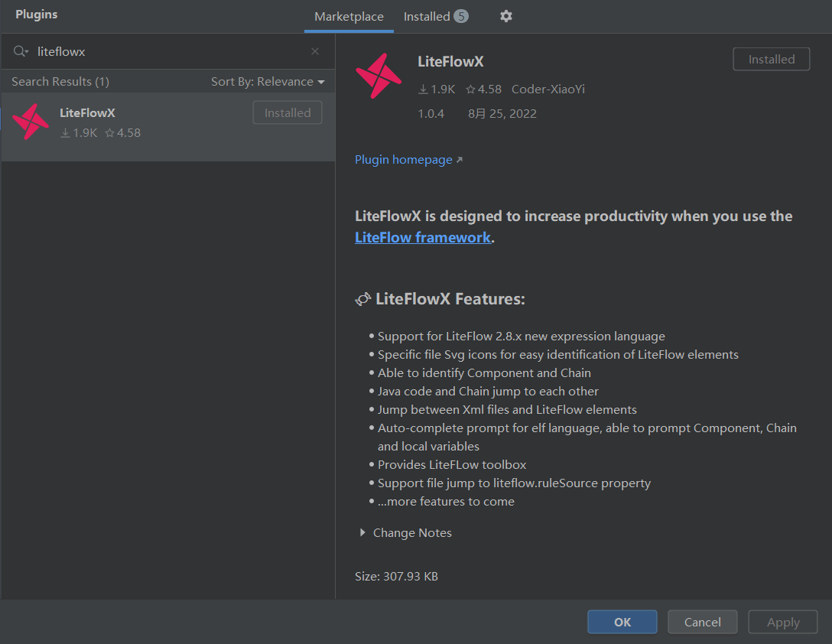Click the Support file jump to liteflow.ruleSource bullet
The height and width of the screenshot is (644, 832).
(x=514, y=483)
